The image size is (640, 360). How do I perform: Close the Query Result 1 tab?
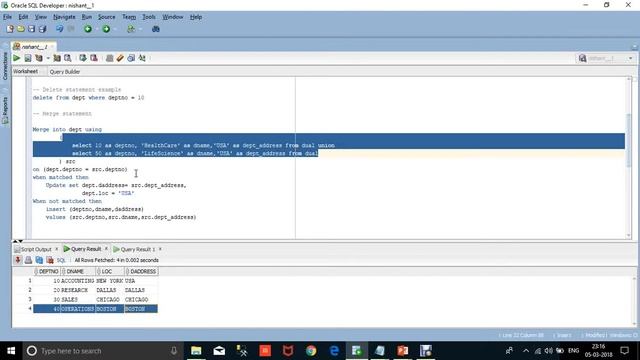click(x=160, y=249)
